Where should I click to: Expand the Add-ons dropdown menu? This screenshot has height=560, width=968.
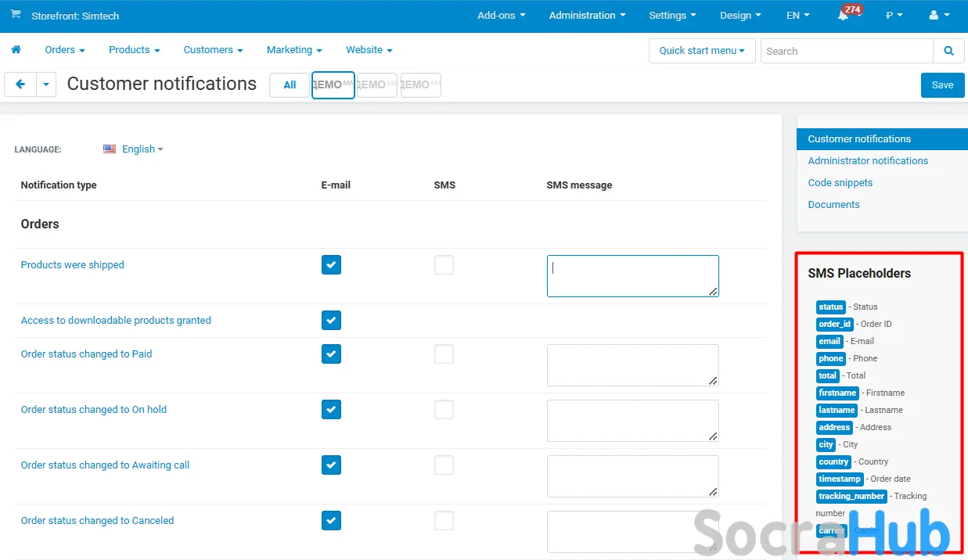pyautogui.click(x=501, y=16)
